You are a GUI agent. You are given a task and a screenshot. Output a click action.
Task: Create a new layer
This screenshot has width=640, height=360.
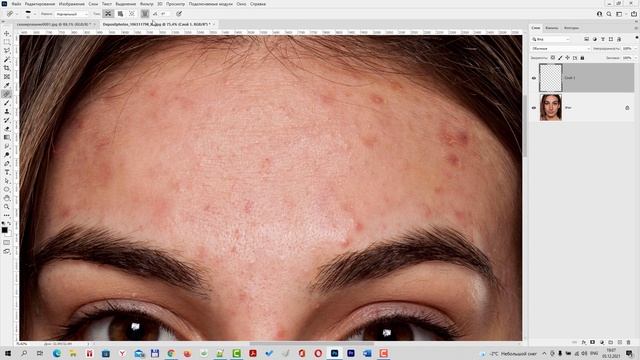tap(620, 342)
